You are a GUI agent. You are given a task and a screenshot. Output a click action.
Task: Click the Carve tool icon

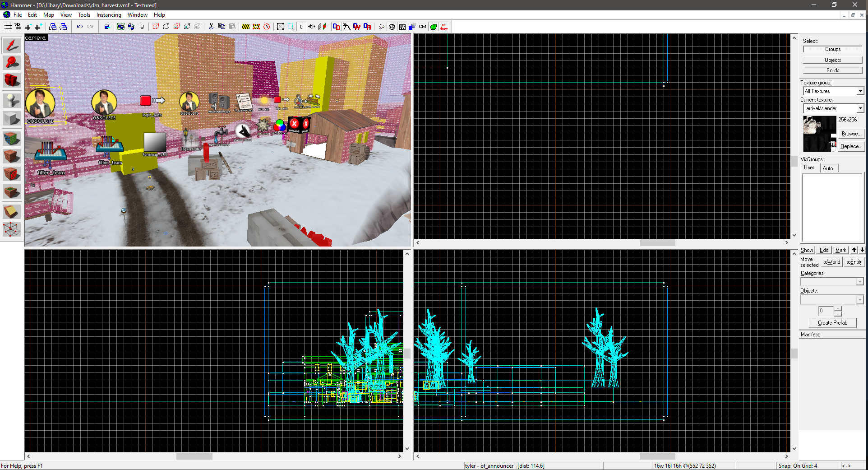(x=107, y=27)
